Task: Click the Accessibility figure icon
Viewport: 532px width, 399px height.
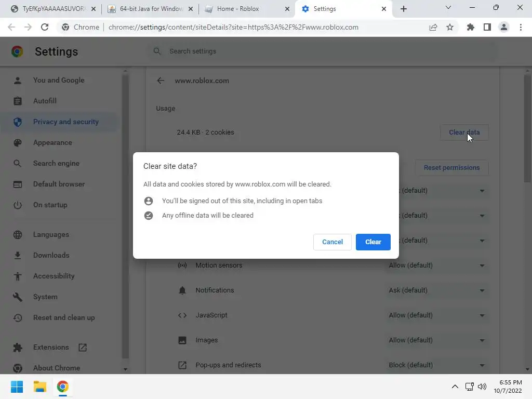Action: coord(18,276)
